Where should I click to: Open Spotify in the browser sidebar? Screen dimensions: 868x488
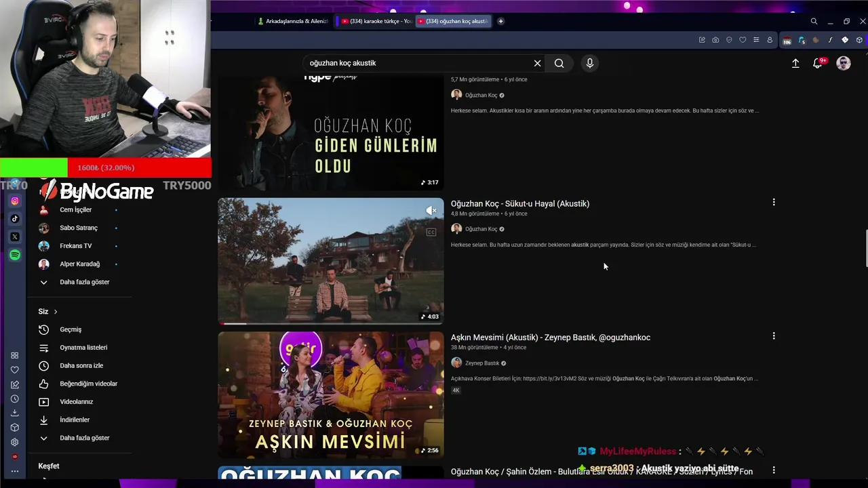pyautogui.click(x=15, y=255)
